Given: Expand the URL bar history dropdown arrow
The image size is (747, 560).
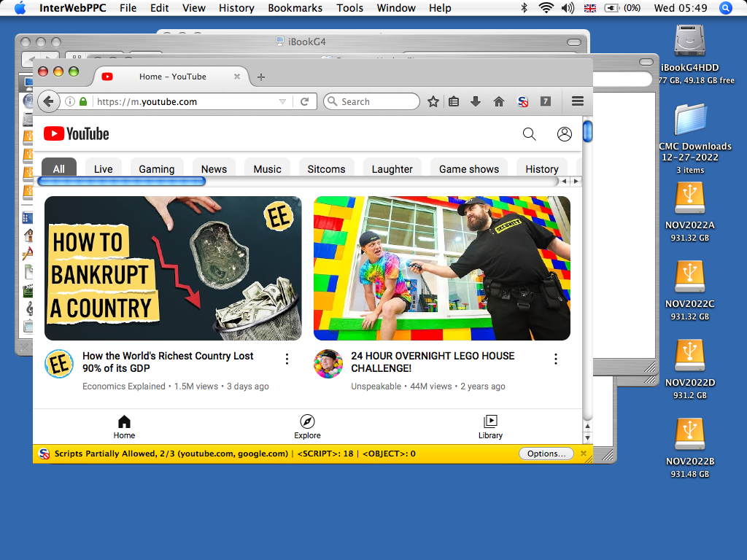Looking at the screenshot, I should pos(282,101).
